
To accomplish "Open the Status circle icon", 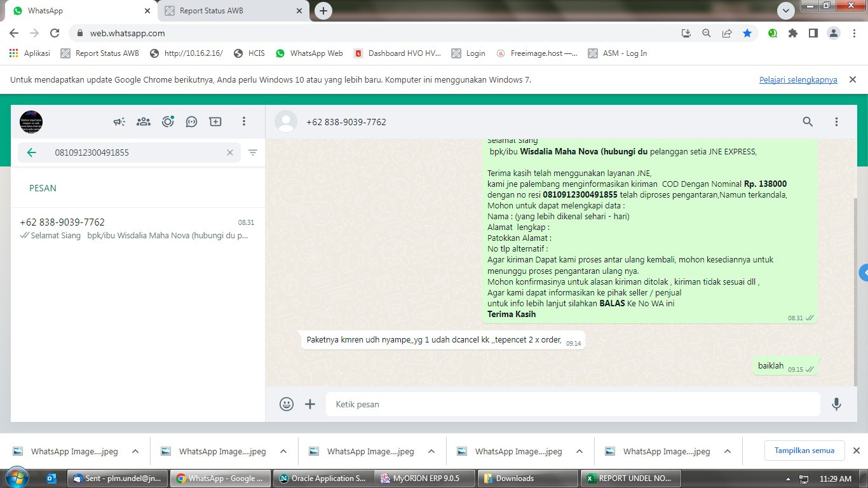I will (168, 121).
